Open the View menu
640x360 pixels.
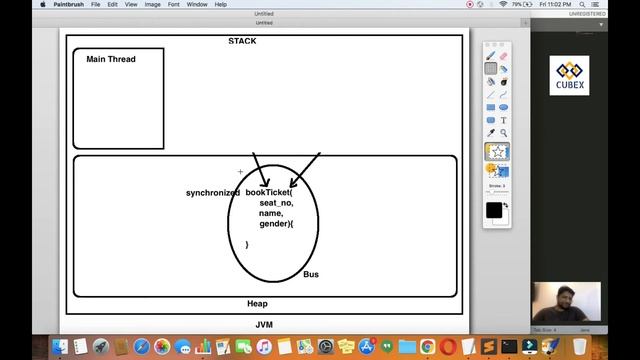[x=131, y=4]
